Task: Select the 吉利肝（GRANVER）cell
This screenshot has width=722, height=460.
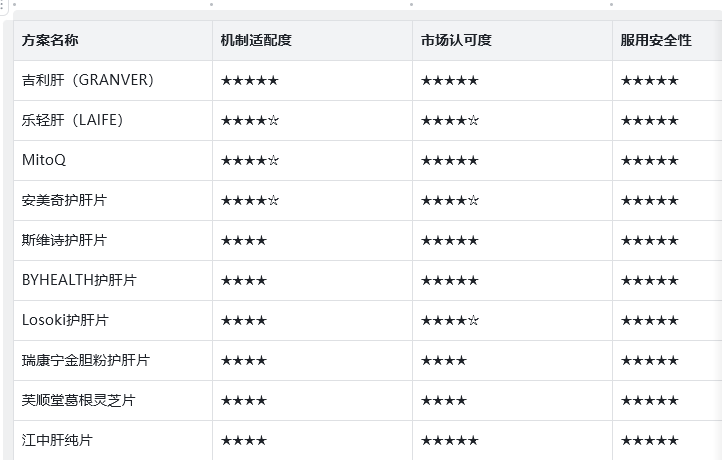Action: click(88, 80)
